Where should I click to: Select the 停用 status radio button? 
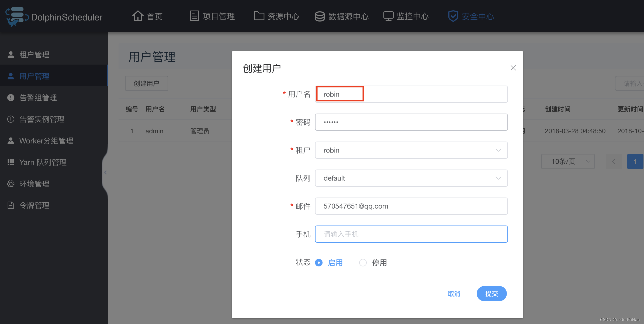(x=363, y=263)
